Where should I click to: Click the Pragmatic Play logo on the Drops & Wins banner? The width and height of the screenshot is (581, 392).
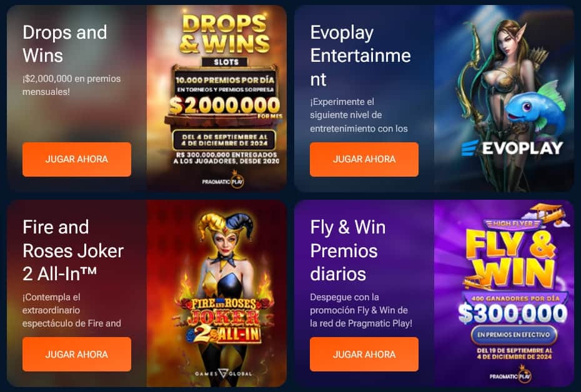click(224, 181)
